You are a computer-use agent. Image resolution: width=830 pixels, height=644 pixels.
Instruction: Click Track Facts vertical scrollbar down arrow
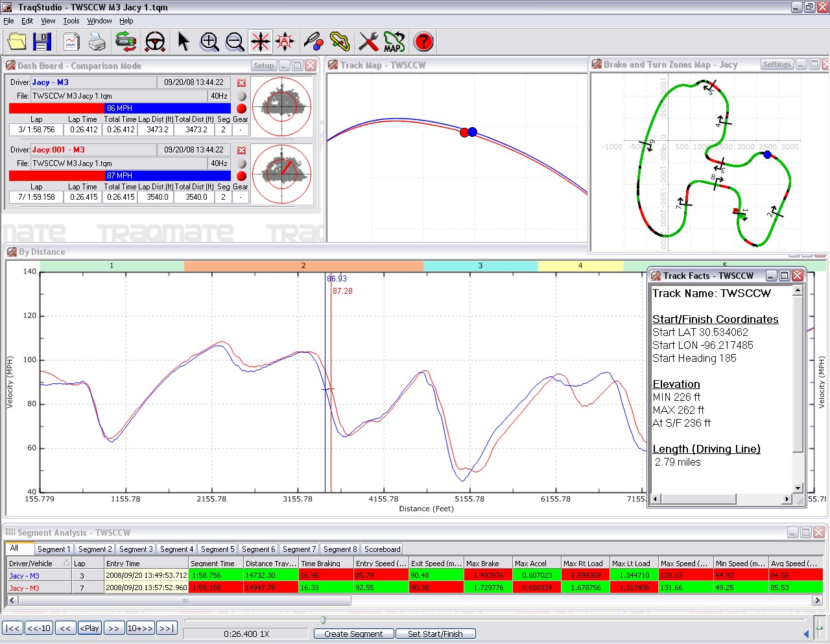798,488
